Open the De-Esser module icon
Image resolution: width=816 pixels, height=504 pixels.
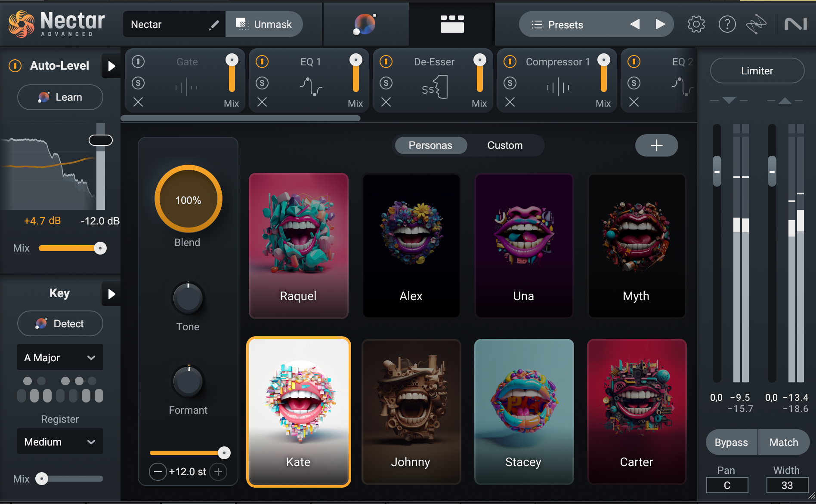coord(435,87)
